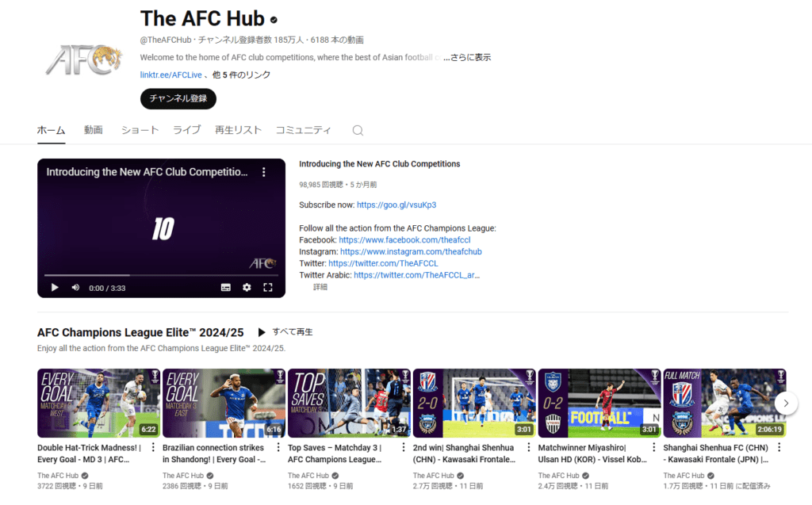The width and height of the screenshot is (812, 505).
Task: Click next arrow on the video carousel
Action: (x=785, y=403)
